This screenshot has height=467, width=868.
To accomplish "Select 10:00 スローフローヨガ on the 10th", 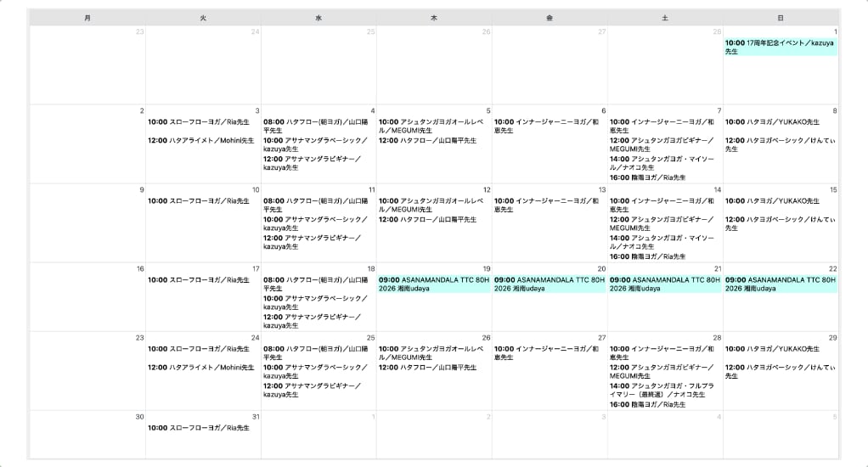I will coord(199,201).
